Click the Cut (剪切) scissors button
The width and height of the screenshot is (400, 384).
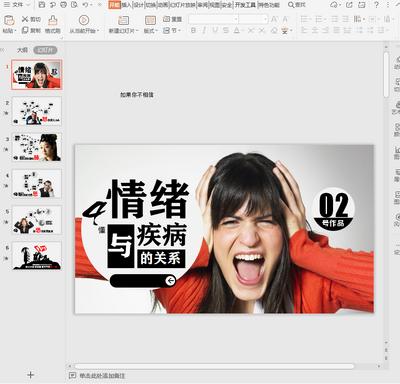31,19
